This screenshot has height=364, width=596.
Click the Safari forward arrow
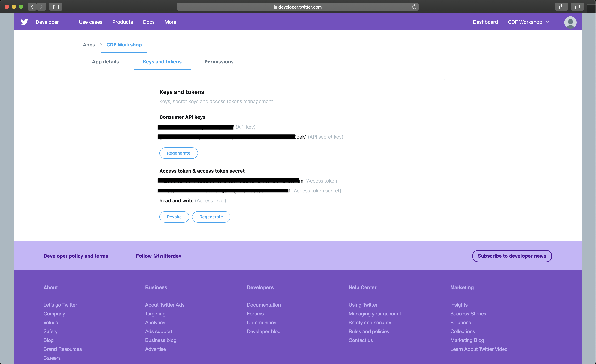(x=41, y=7)
